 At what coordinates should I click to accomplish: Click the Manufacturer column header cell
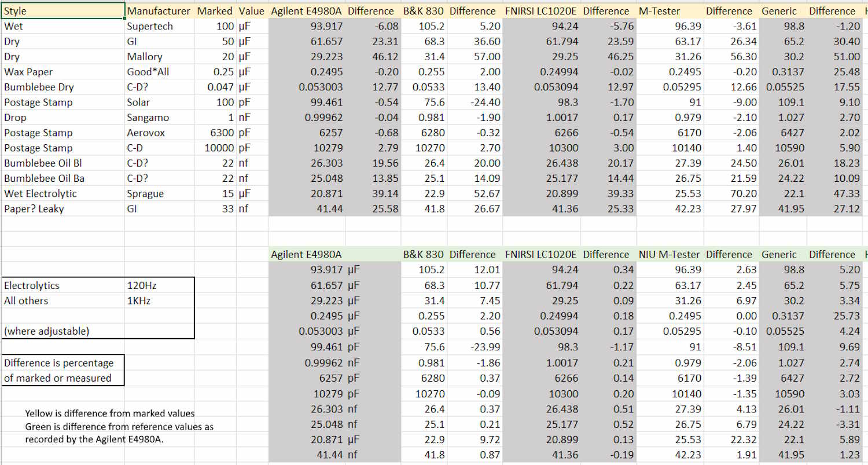pyautogui.click(x=158, y=11)
